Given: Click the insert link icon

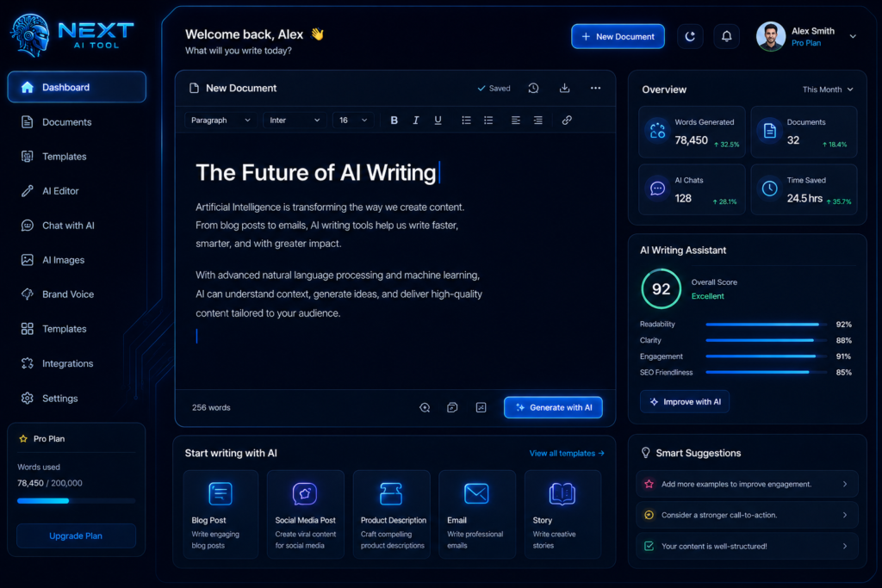Looking at the screenshot, I should click(x=567, y=121).
